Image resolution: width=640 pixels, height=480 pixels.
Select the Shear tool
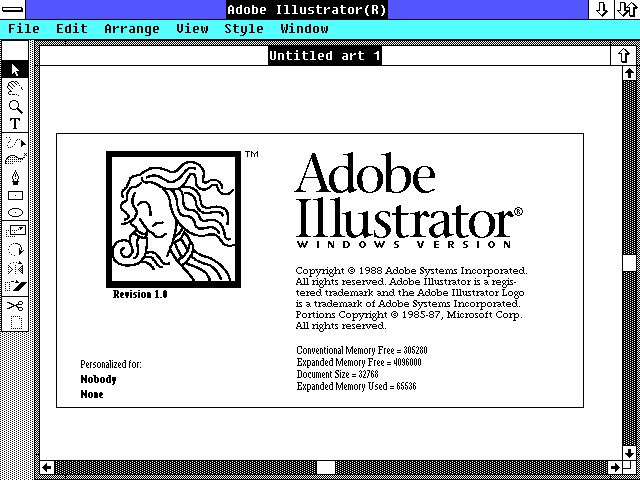click(15, 286)
